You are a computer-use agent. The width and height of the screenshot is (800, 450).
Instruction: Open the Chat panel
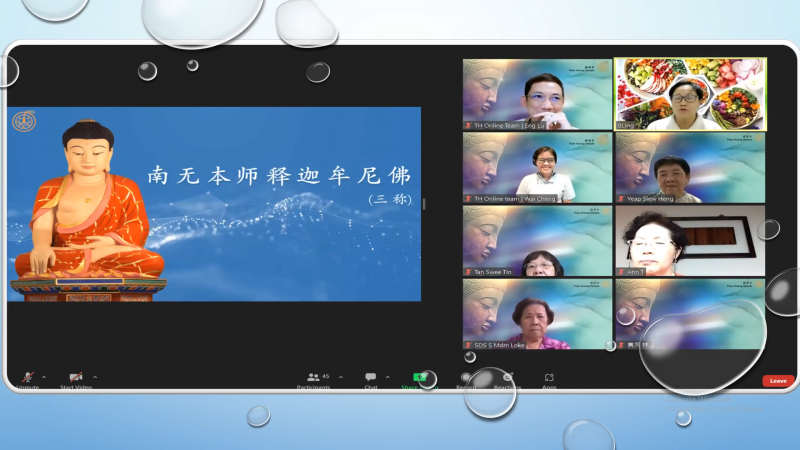(371, 377)
